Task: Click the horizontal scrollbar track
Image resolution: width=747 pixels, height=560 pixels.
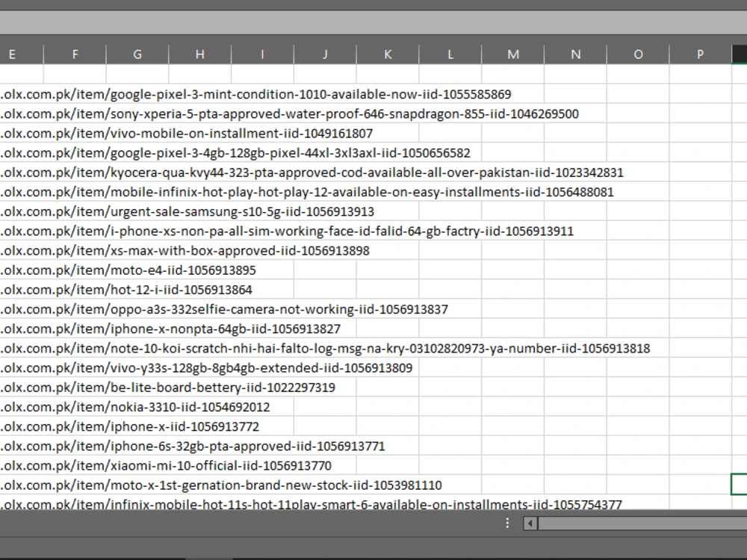Action: click(x=642, y=523)
